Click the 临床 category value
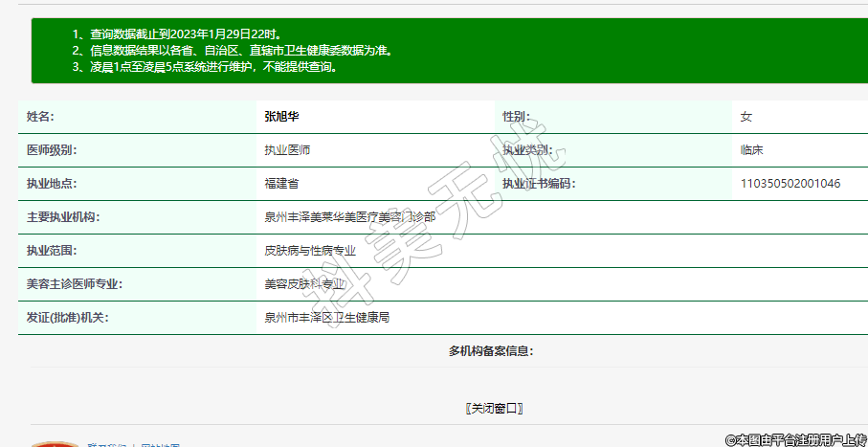 coord(751,150)
